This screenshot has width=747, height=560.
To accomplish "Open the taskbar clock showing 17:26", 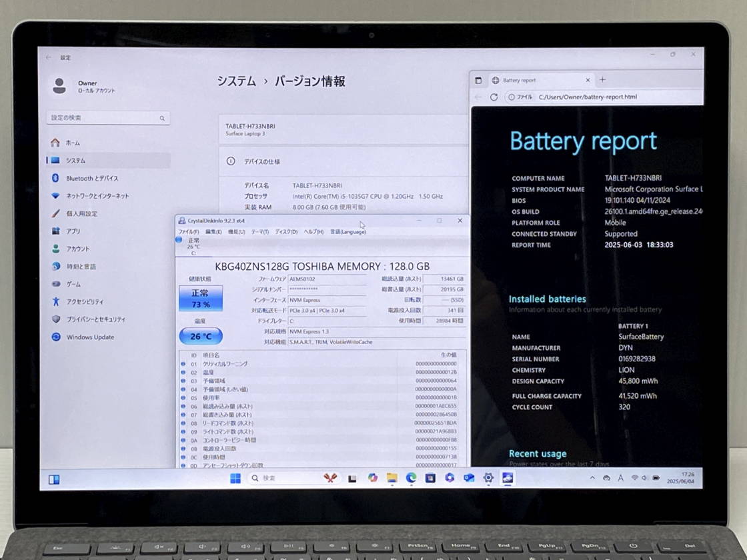I will [x=681, y=477].
